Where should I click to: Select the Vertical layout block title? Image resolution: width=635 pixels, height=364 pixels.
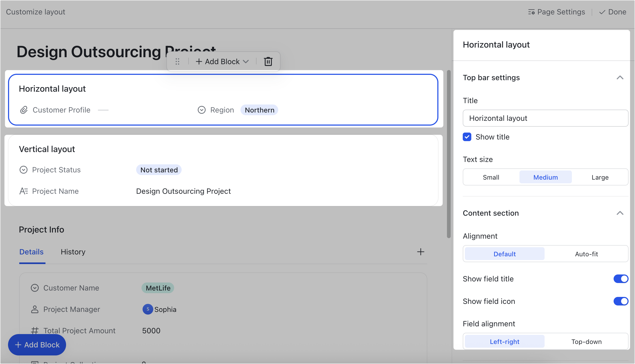point(47,149)
